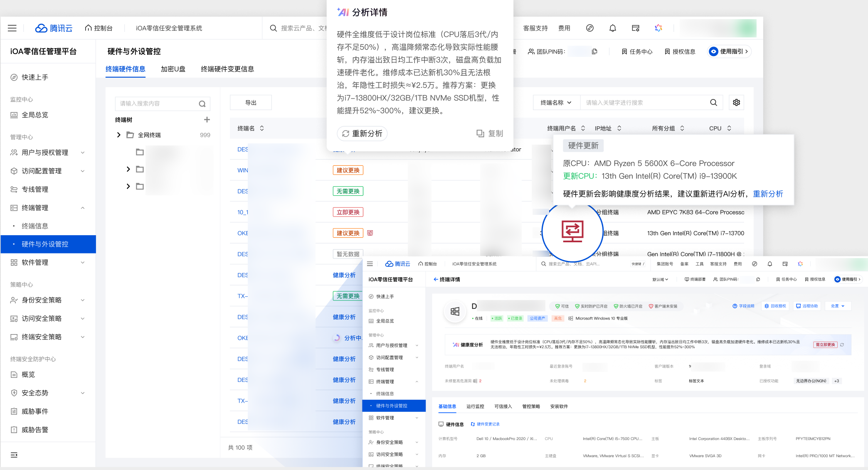Switch to 加密U盘 tab

[173, 69]
